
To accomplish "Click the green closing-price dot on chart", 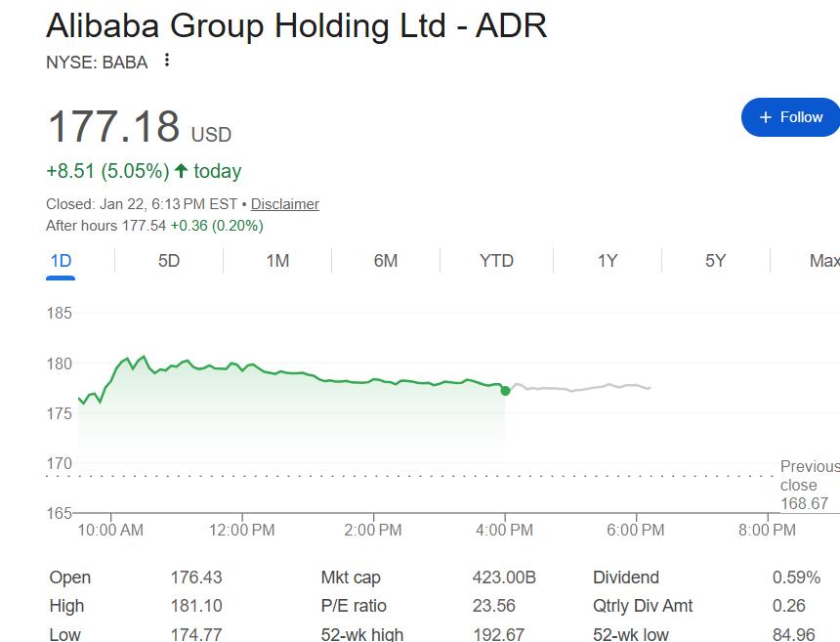I will click(x=505, y=391).
